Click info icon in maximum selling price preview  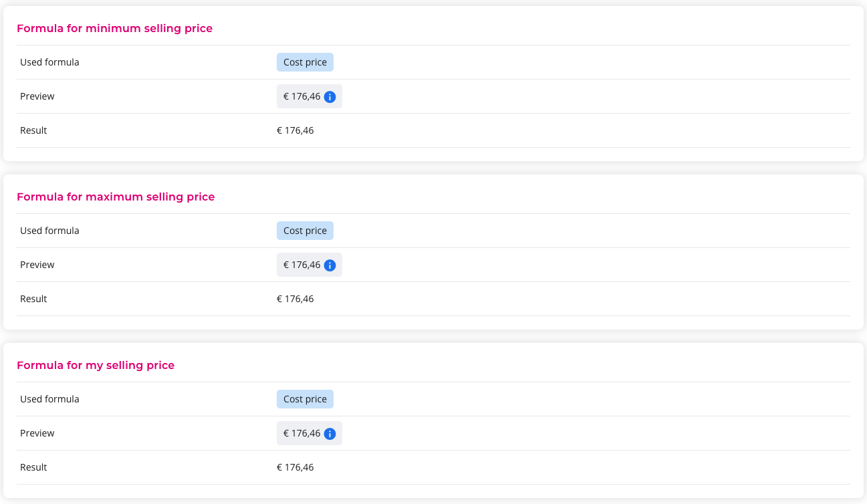tap(330, 265)
